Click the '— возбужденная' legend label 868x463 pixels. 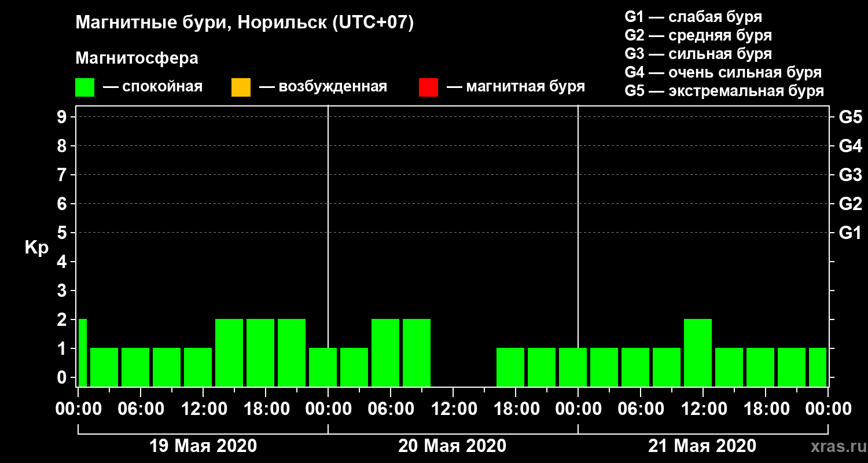[323, 87]
